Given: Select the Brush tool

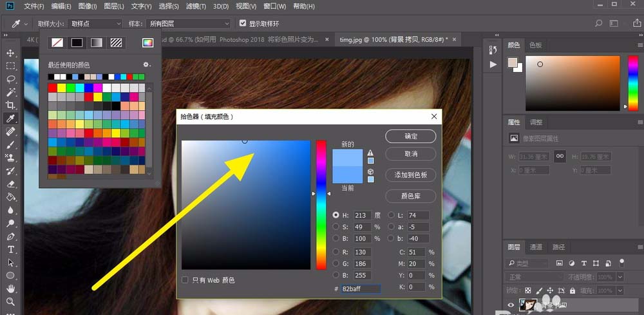Looking at the screenshot, I should [11, 144].
